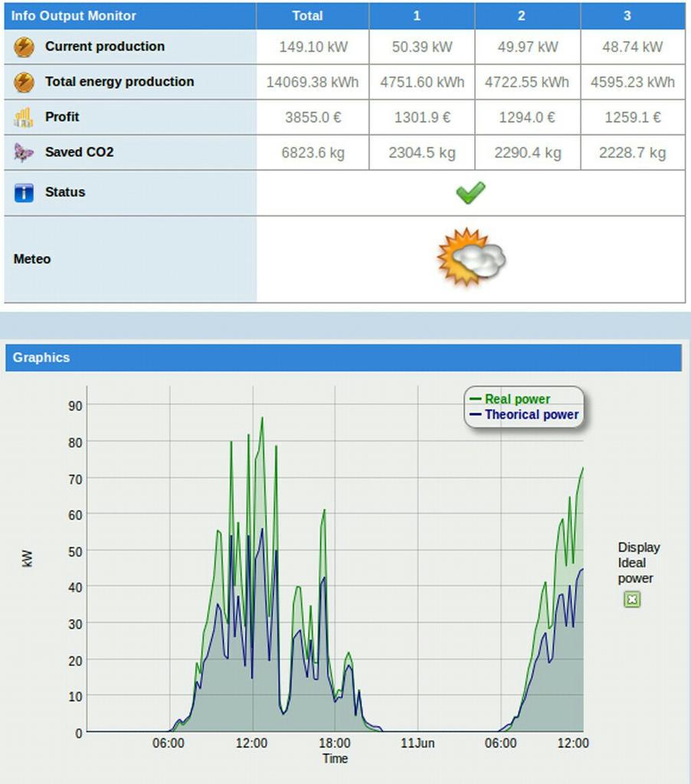Click the Real power legend entry
Screen dimensions: 691x784
click(x=510, y=399)
